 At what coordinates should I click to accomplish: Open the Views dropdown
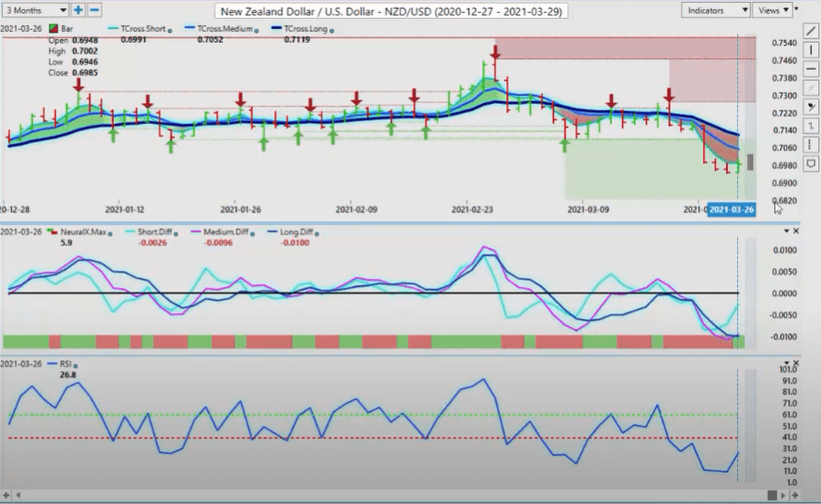[x=773, y=10]
